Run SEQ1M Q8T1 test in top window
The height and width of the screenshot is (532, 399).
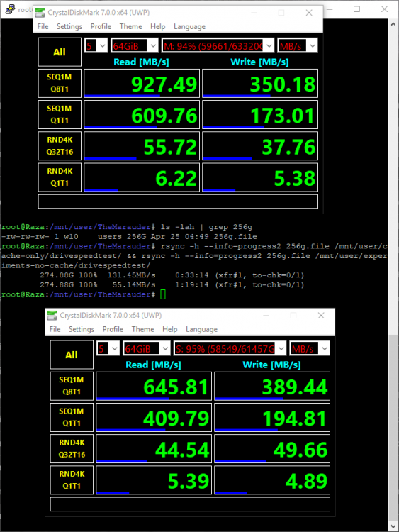pos(60,83)
